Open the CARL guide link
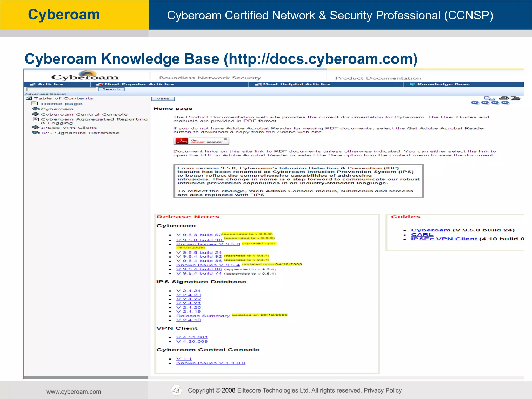The height and width of the screenshot is (399, 532). (x=422, y=234)
